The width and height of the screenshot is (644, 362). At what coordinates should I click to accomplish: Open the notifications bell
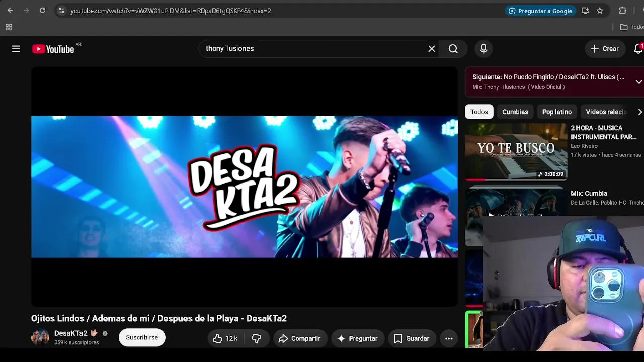638,49
